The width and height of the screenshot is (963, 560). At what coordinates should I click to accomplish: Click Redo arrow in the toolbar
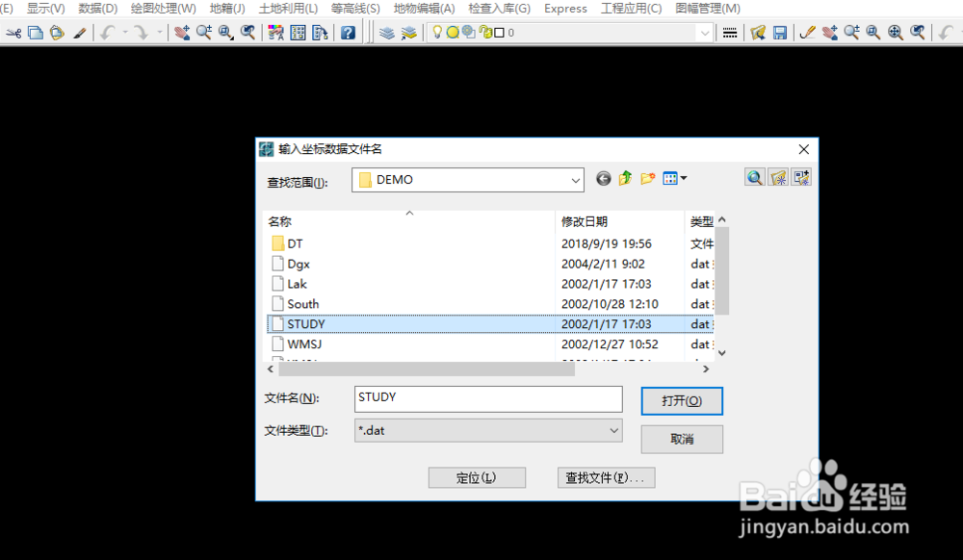coord(142,33)
